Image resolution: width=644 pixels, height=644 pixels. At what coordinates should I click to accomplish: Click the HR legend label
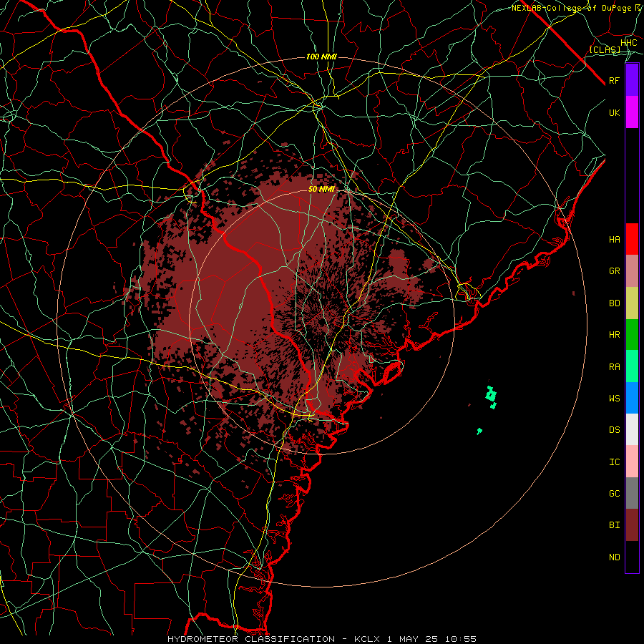(x=615, y=335)
